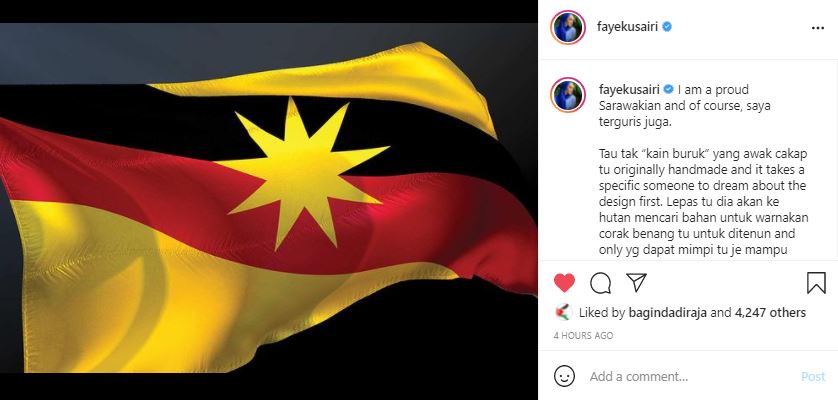Click the Post comment button
Image resolution: width=838 pixels, height=400 pixels.
[x=813, y=376]
